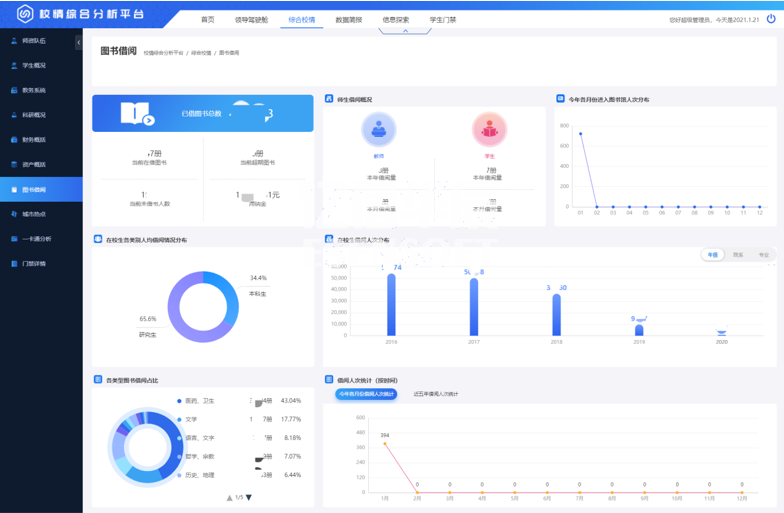
Task: Click the platform logo hexagon icon
Action: (x=25, y=14)
